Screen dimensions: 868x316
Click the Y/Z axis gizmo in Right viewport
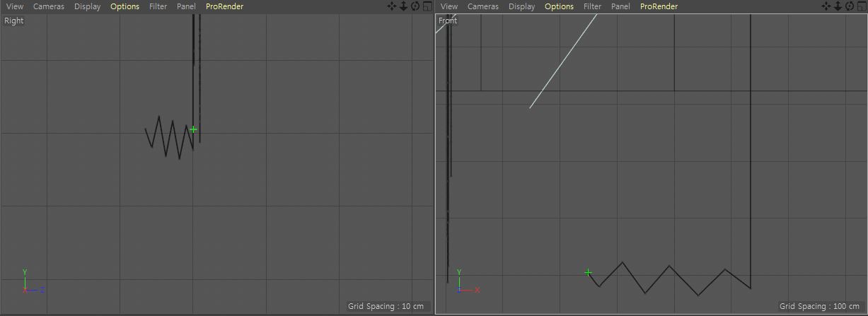point(33,281)
